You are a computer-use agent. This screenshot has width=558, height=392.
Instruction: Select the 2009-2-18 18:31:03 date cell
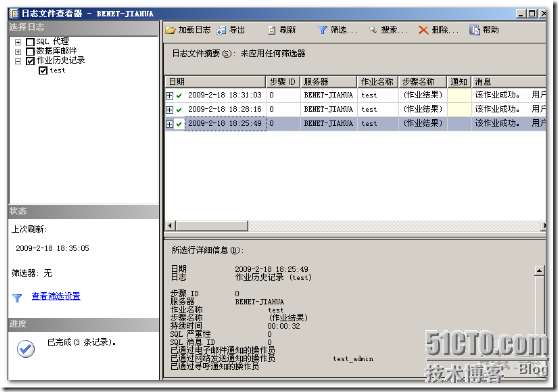225,95
